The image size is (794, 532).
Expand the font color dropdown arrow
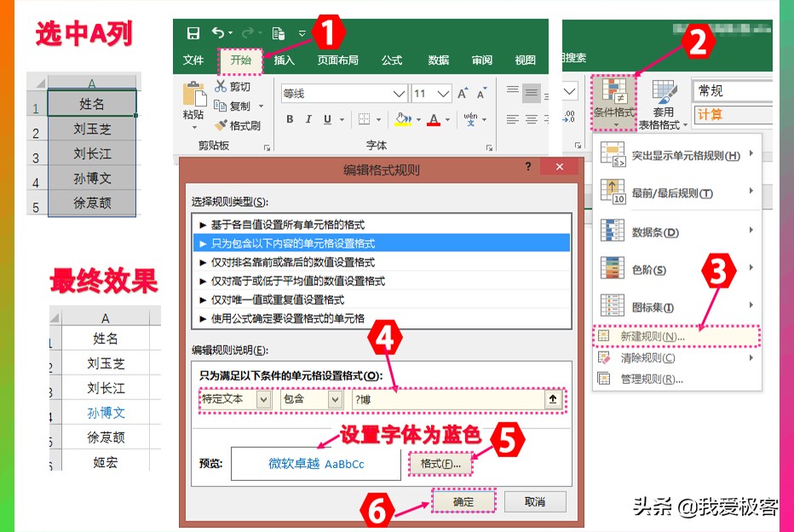coord(447,120)
